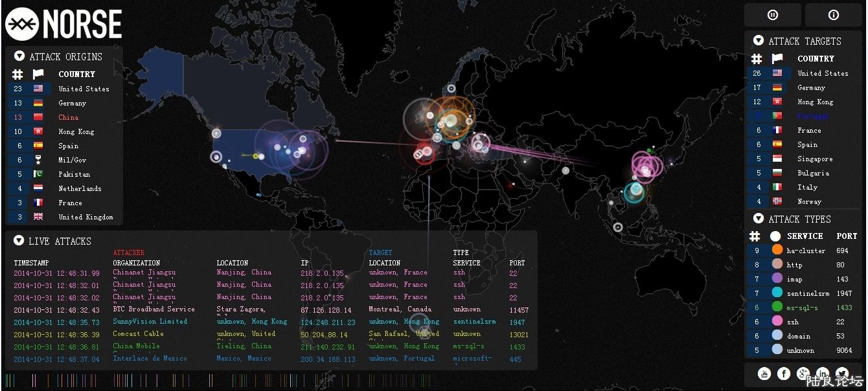Click the Twitter bird icon
868x391 pixels.
[x=842, y=374]
